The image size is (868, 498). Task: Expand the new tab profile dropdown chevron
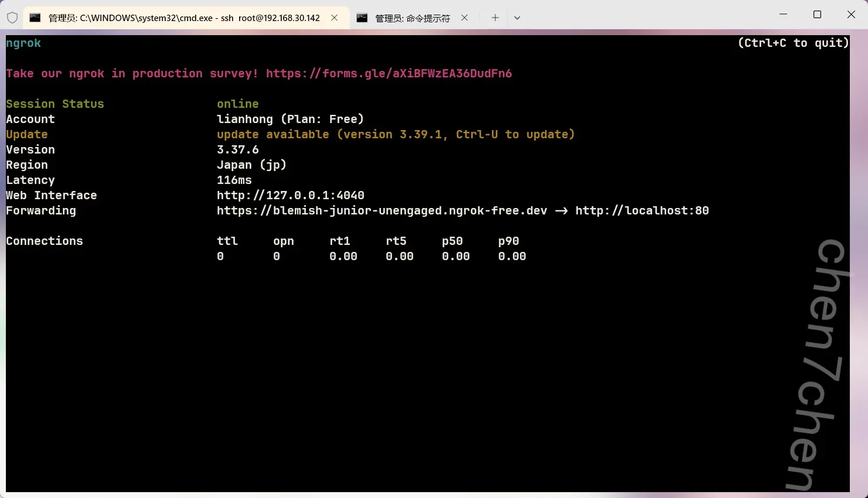tap(517, 18)
